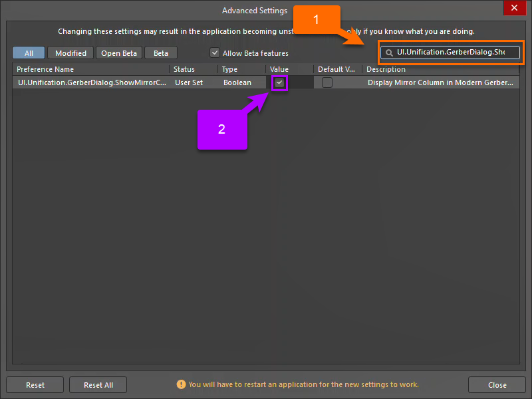Click the Description column header
The height and width of the screenshot is (399, 532).
(441, 69)
